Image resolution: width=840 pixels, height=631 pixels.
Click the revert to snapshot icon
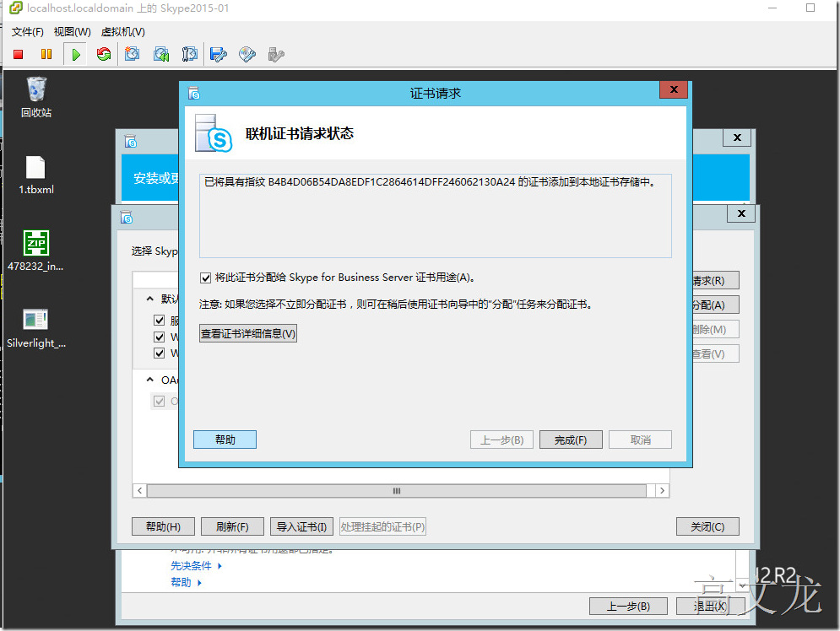pos(160,54)
